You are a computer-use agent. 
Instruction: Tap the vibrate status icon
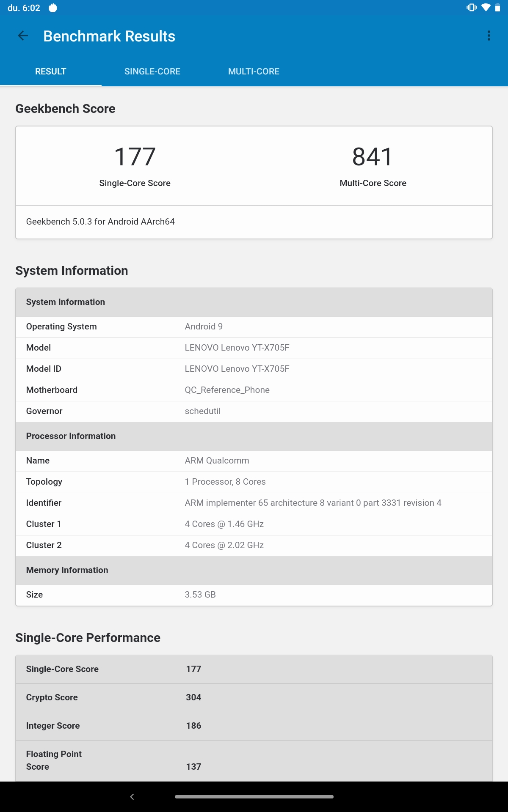tap(472, 8)
